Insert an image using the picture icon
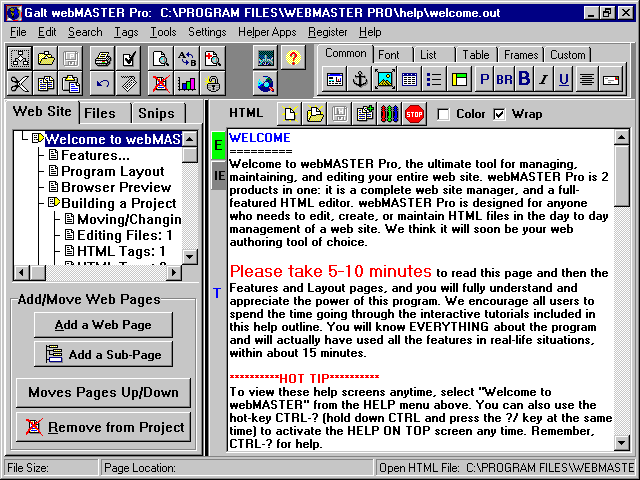The height and width of the screenshot is (480, 640). [384, 79]
